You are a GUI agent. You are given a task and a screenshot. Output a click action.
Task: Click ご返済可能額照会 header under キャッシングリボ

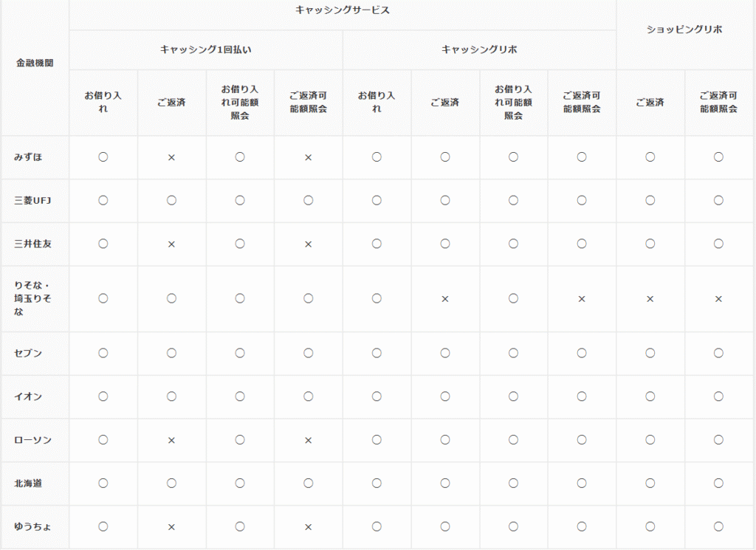click(582, 102)
